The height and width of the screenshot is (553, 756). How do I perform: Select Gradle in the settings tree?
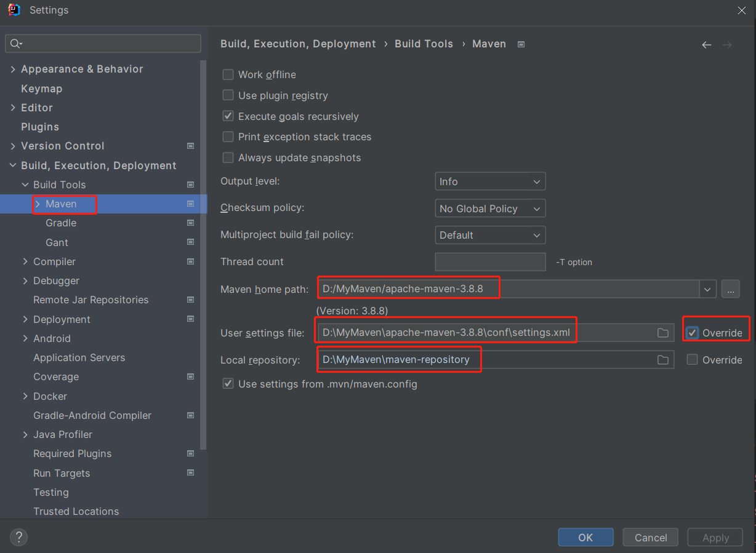[61, 223]
